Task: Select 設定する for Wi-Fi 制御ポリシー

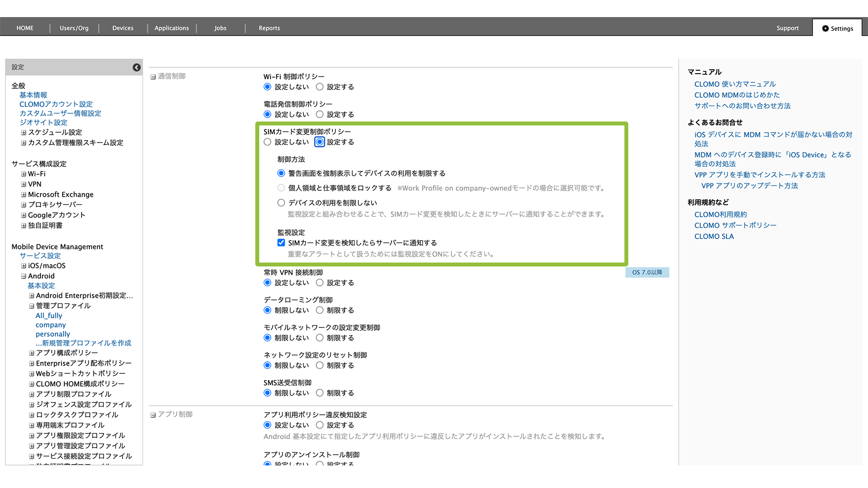Action: (x=320, y=87)
